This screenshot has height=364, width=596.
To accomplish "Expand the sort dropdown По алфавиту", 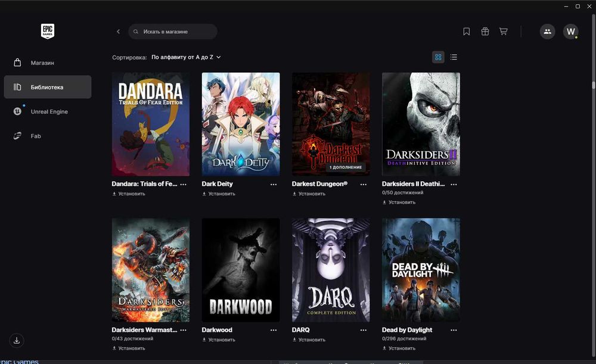I will point(186,57).
